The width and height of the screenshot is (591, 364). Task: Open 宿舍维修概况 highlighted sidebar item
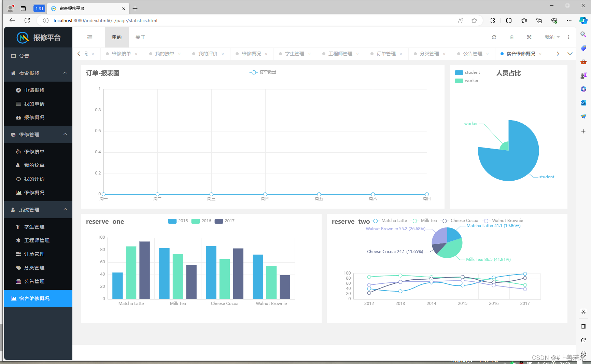(38, 298)
